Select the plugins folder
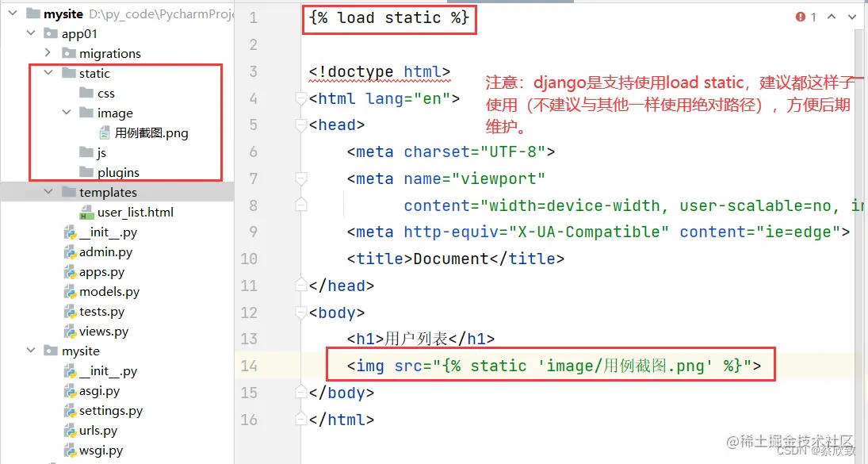The height and width of the screenshot is (464, 868). pos(118,173)
